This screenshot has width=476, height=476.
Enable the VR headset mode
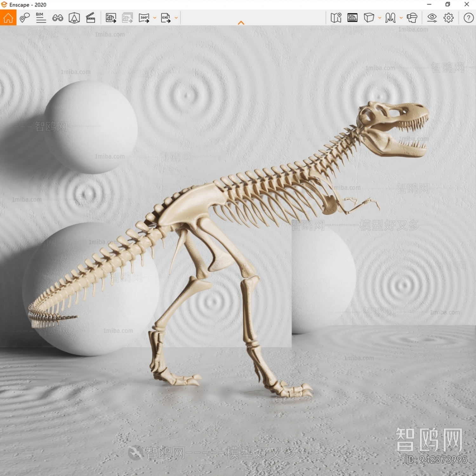coord(412,18)
